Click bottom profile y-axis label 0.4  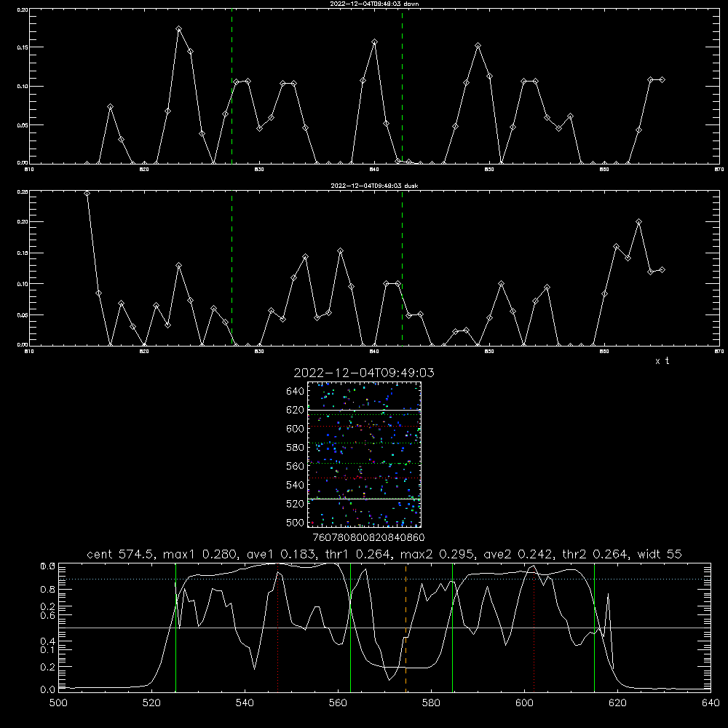tap(47, 641)
